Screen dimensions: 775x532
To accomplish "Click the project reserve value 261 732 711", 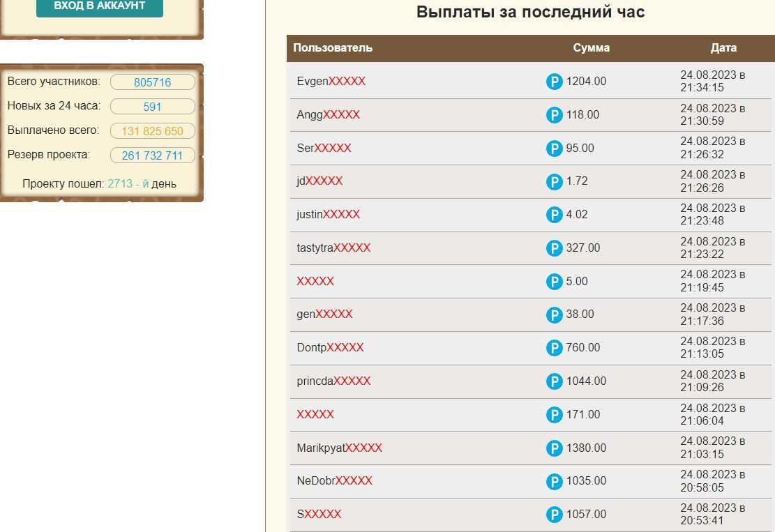I will (152, 155).
